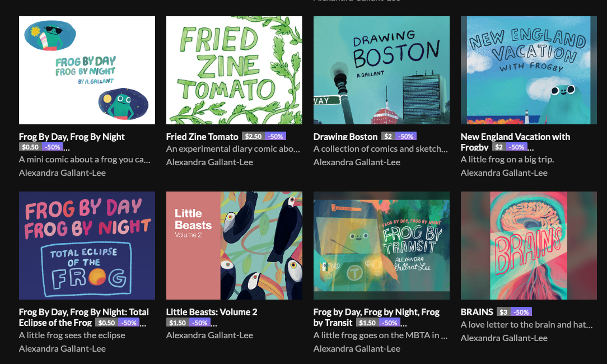The height and width of the screenshot is (364, 607).
Task: Open the Little Beasts Volume 2 cover
Action: coord(234,245)
